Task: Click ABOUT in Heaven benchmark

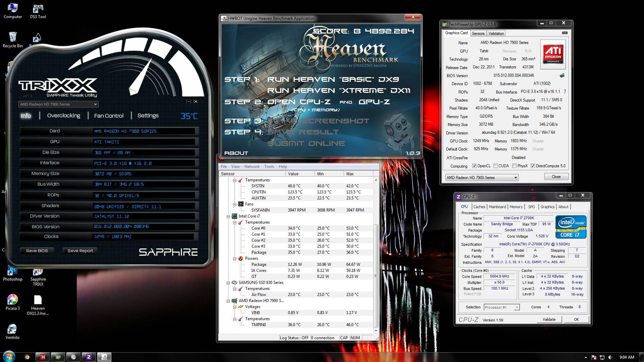Action: tap(236, 153)
